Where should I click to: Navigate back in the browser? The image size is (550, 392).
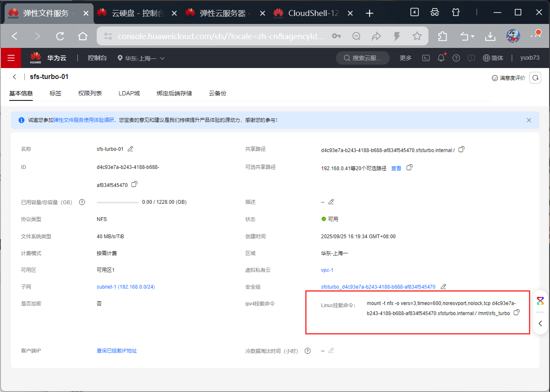tap(15, 36)
